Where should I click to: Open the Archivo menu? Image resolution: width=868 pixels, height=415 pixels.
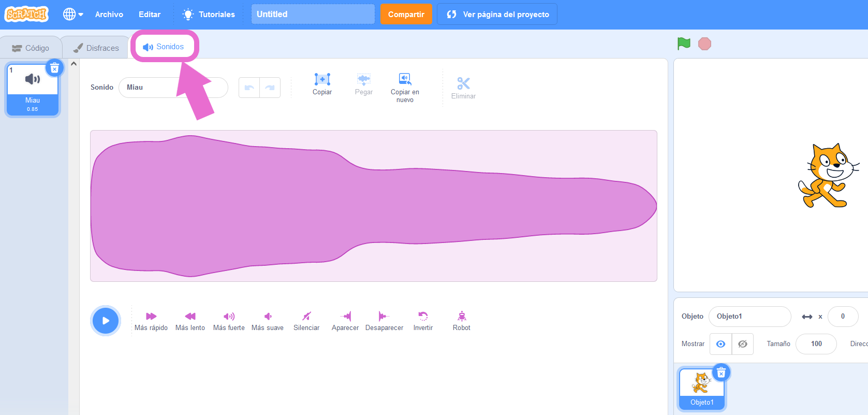(x=109, y=15)
